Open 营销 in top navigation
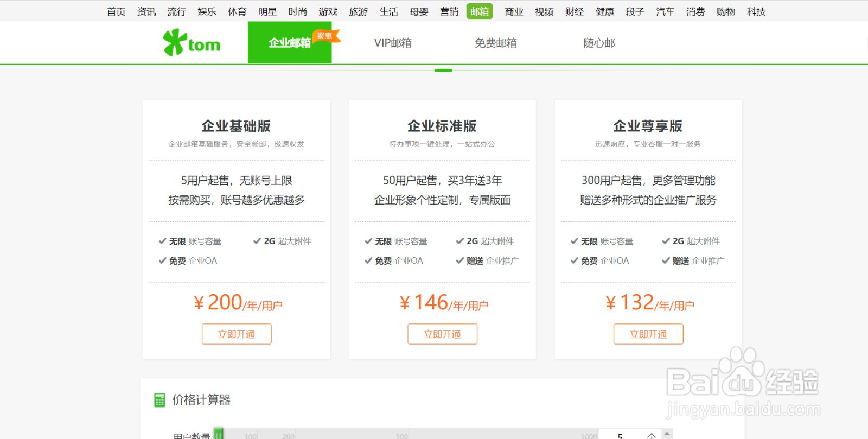This screenshot has width=868, height=439. 449,11
